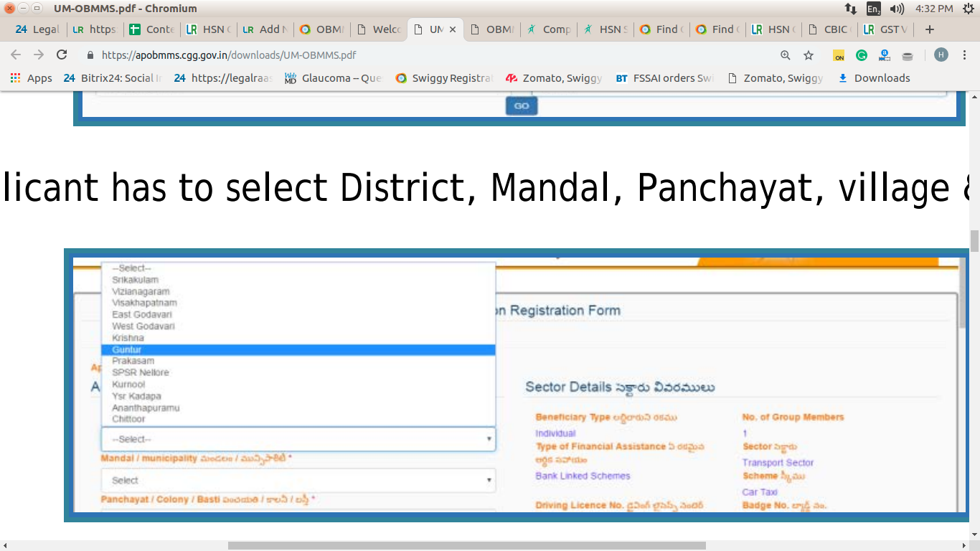Click the highlighted Guntur entry

298,349
